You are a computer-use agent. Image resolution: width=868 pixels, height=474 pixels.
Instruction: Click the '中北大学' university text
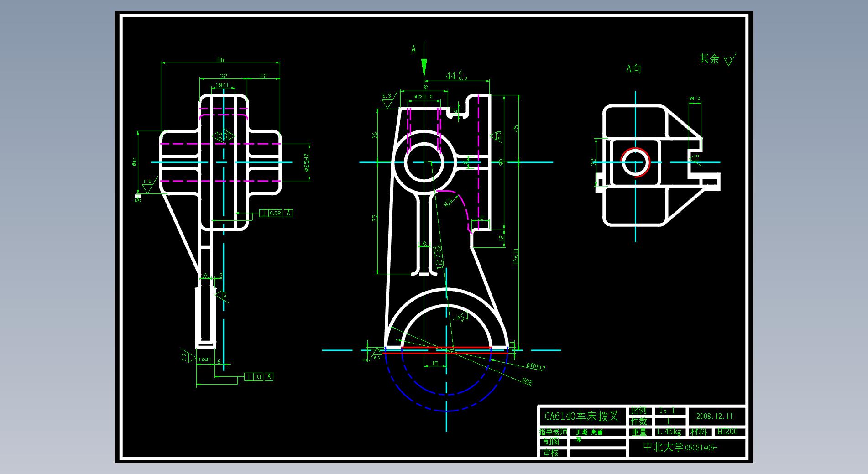663,447
